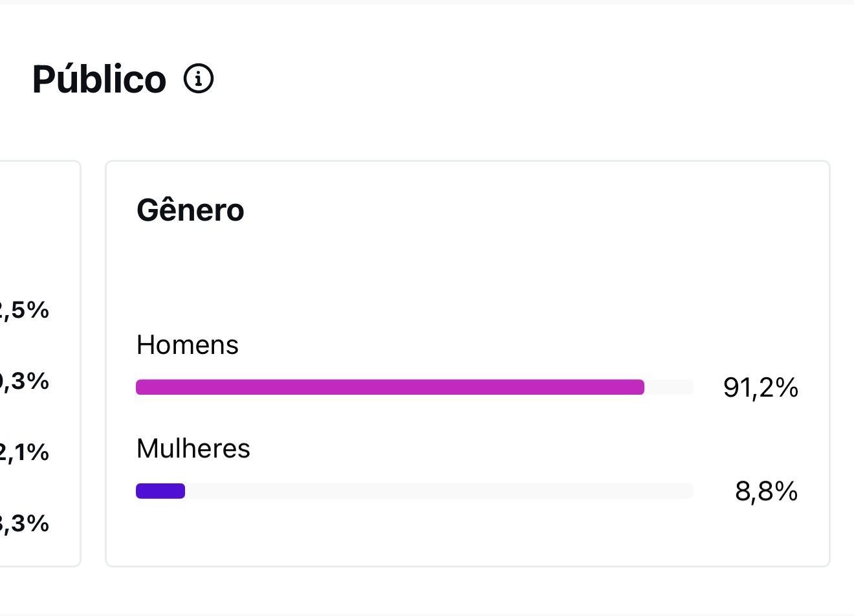Click the Homens label

point(188,345)
